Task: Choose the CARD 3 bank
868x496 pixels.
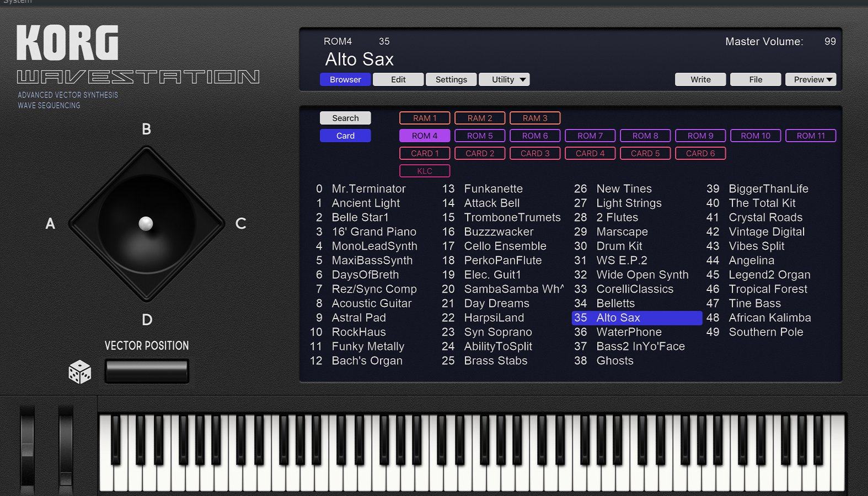Action: click(535, 153)
